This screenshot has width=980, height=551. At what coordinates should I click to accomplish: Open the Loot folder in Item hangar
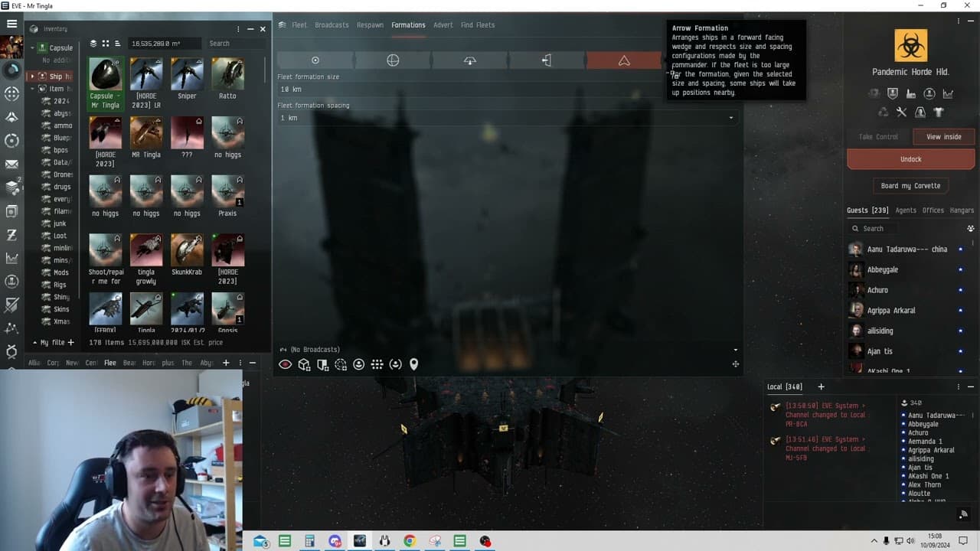(60, 236)
